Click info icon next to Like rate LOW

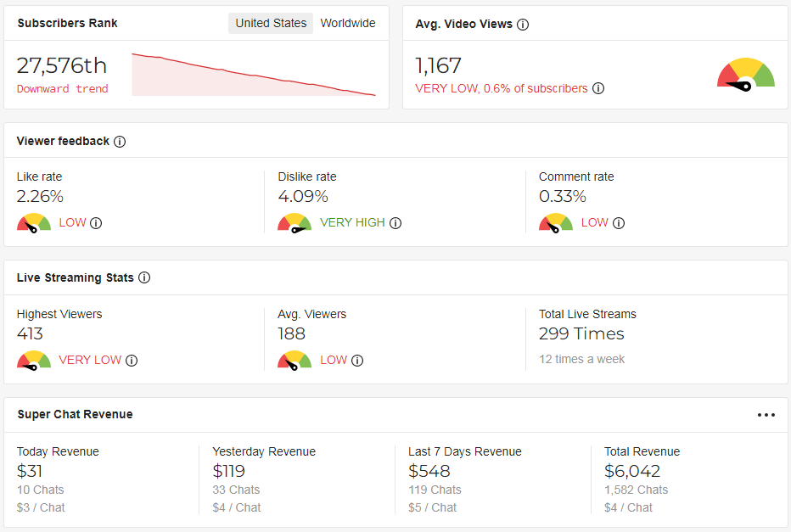click(x=96, y=223)
